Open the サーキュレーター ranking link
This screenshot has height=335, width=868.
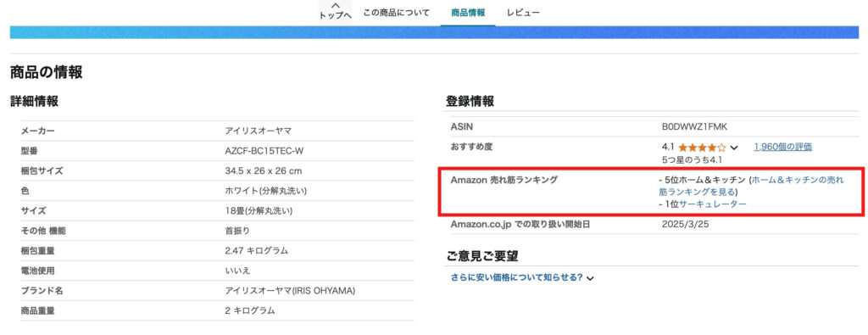pos(713,204)
